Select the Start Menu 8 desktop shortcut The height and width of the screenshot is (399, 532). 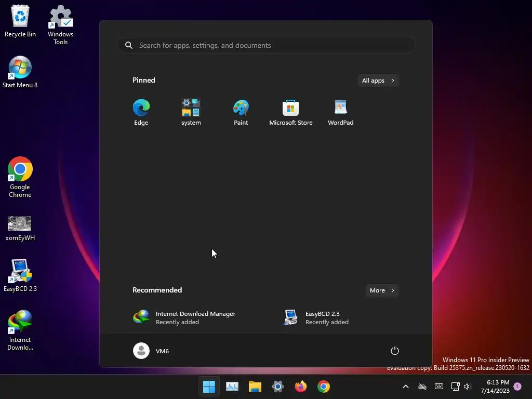(x=20, y=72)
